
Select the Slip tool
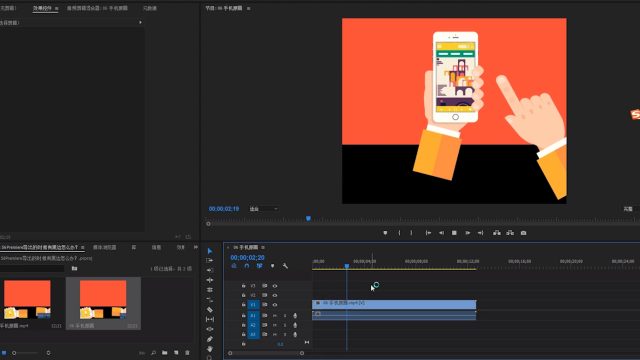click(x=210, y=319)
